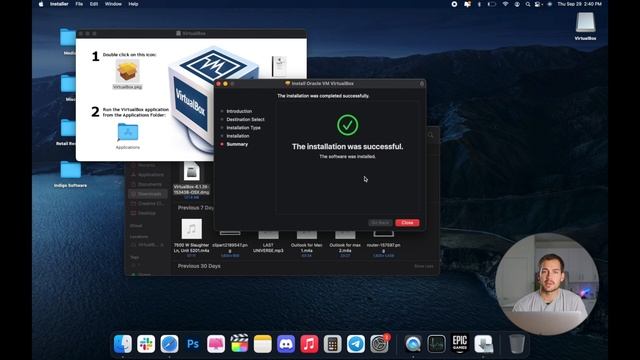Image resolution: width=640 pixels, height=360 pixels.
Task: Open Activity Monitor from the Dock
Action: coord(436,344)
